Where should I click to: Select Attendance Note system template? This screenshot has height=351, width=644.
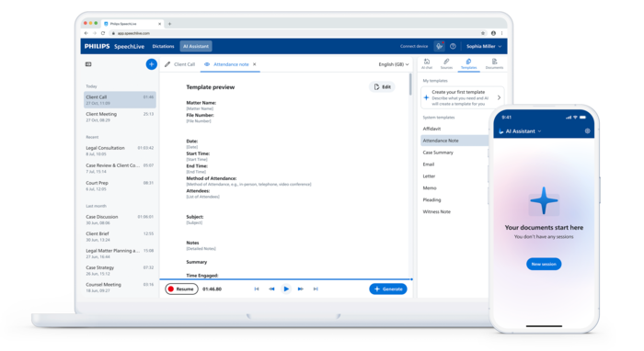(454, 141)
